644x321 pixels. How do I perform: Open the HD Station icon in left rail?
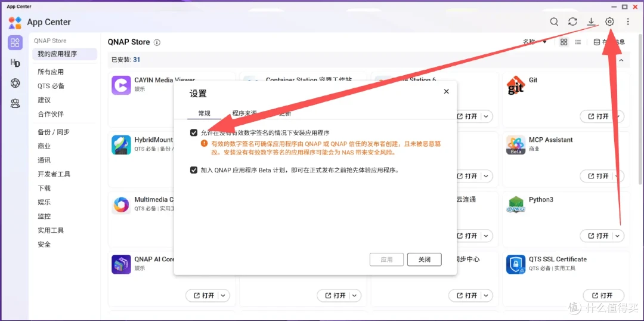tap(15, 63)
